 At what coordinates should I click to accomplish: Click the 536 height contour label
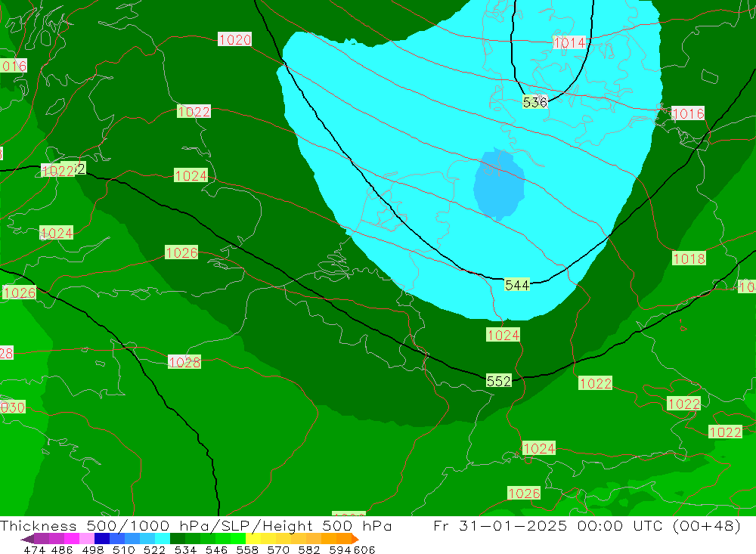pyautogui.click(x=534, y=102)
